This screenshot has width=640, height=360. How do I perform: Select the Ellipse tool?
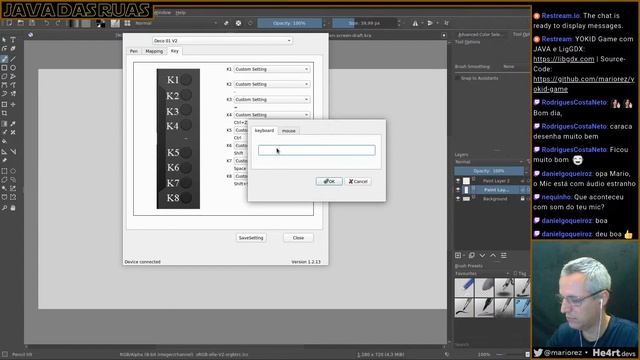coord(13,68)
